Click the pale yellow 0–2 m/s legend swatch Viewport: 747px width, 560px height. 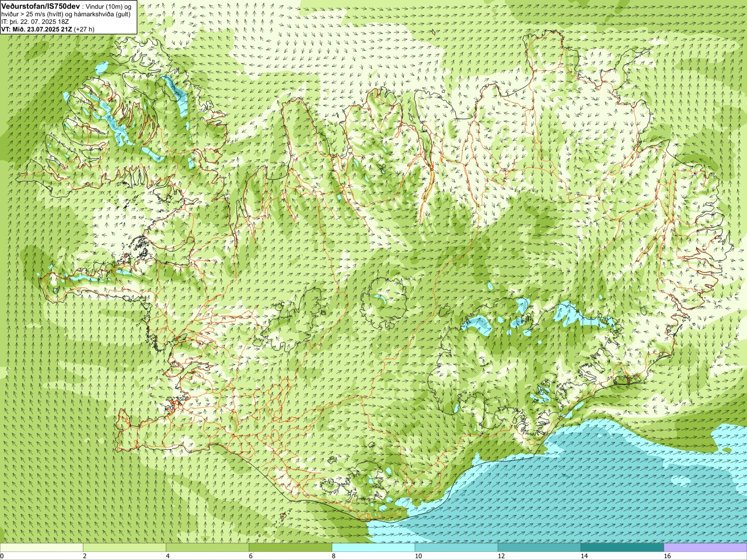coord(41,548)
